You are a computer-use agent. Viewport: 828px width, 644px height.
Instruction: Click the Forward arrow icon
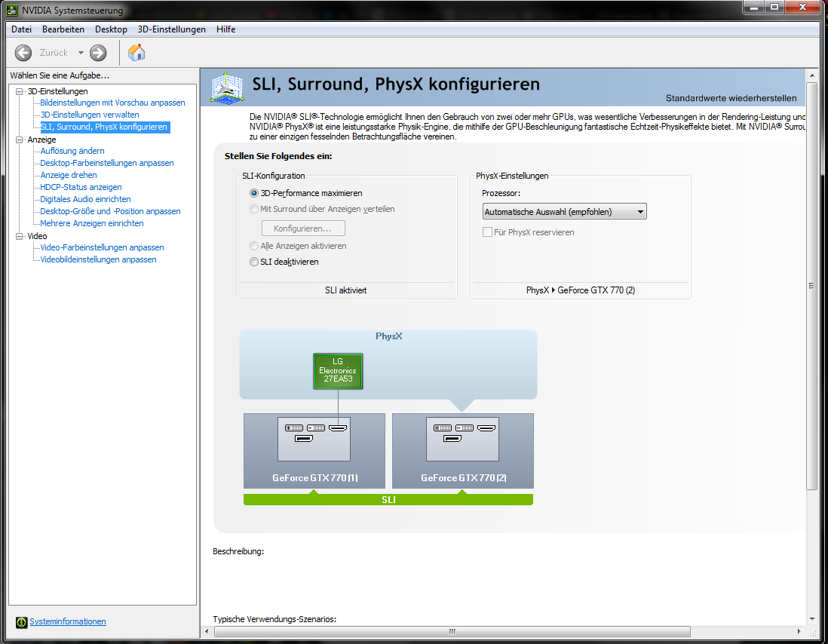coord(98,53)
